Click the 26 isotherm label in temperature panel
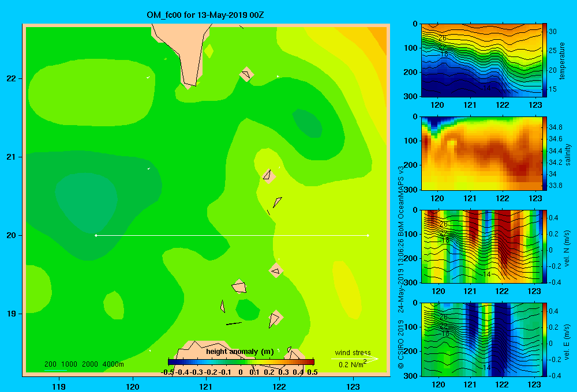Screen dimensions: 577x392 point(443,38)
